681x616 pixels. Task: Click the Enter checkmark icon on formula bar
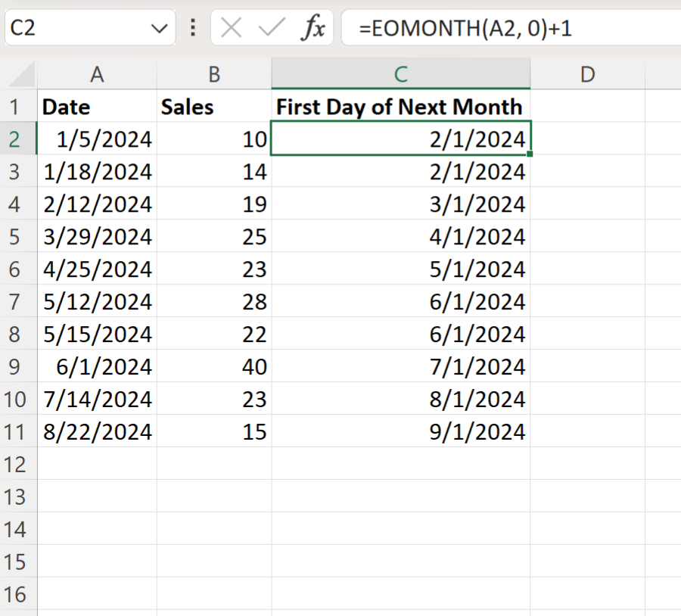pos(270,27)
